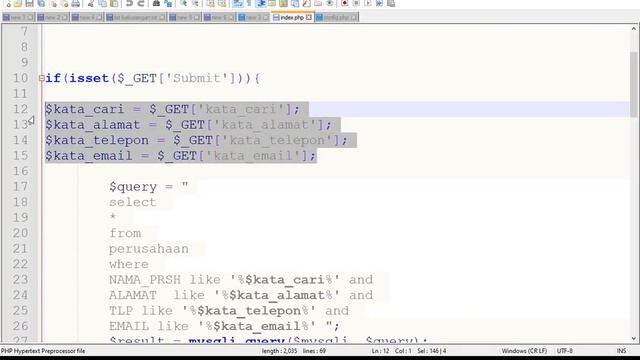Toggle the Show Indent Guide icon
Screen dimensions: 640x360
pyautogui.click(x=261, y=4)
